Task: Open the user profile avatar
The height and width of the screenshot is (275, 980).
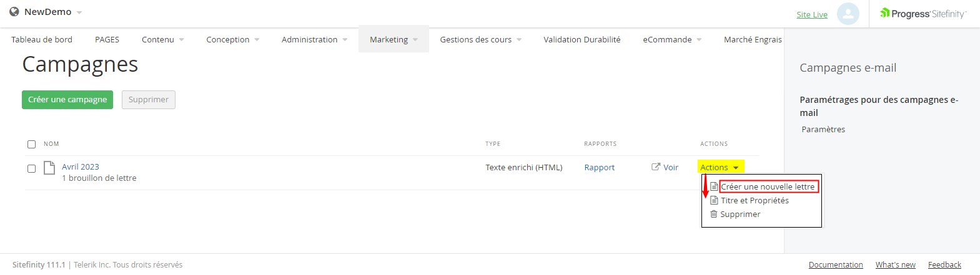Action: click(848, 14)
